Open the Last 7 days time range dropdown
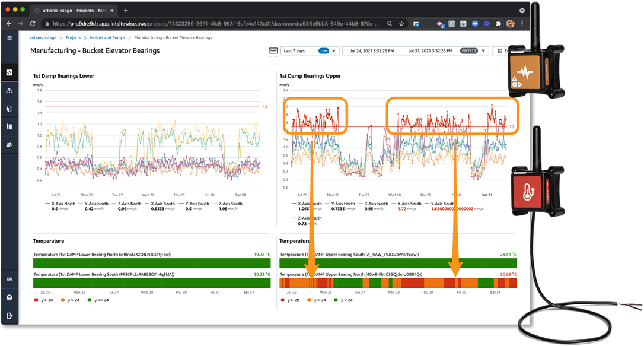The image size is (644, 346). 310,51
